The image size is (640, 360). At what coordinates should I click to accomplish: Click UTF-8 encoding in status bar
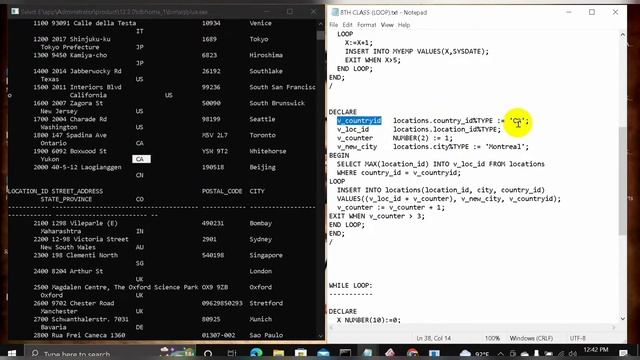pos(578,338)
